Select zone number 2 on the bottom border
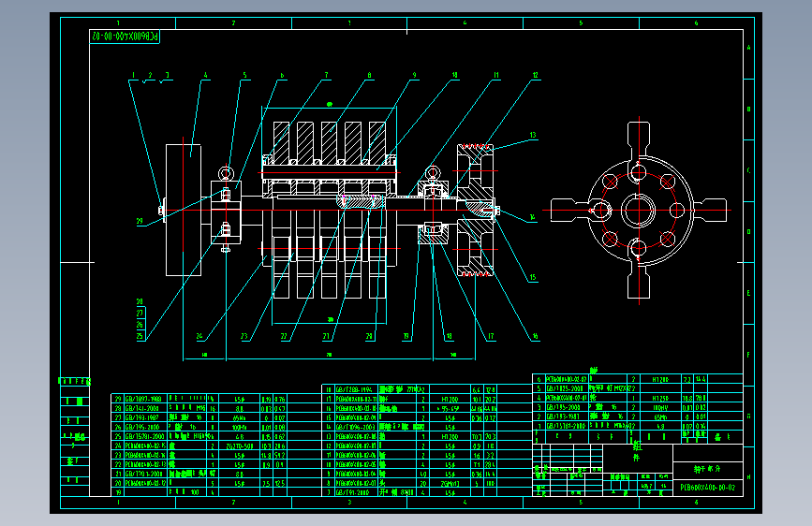The height and width of the screenshot is (526, 812). click(x=233, y=503)
